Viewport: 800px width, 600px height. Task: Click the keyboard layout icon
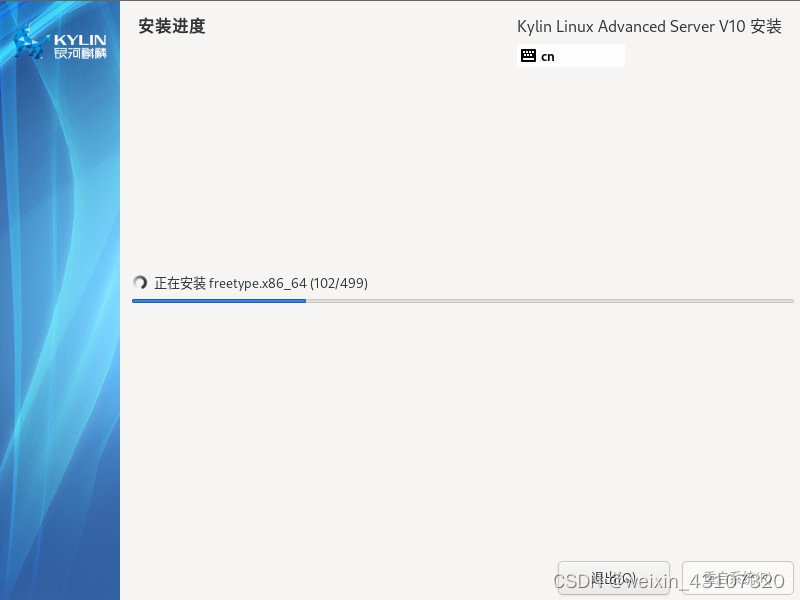528,56
